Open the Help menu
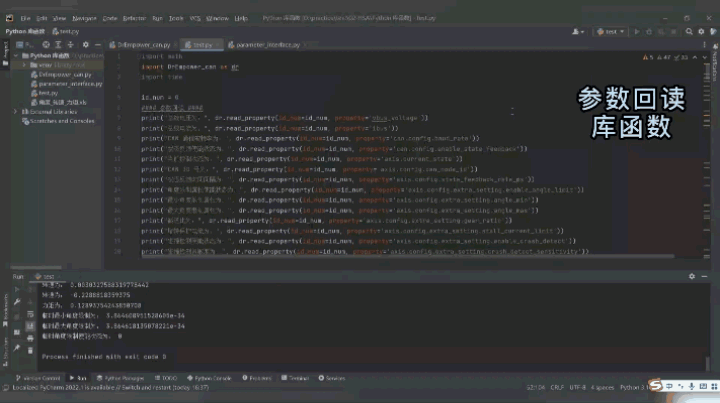Screen dimensions: 720x403 click(241, 18)
